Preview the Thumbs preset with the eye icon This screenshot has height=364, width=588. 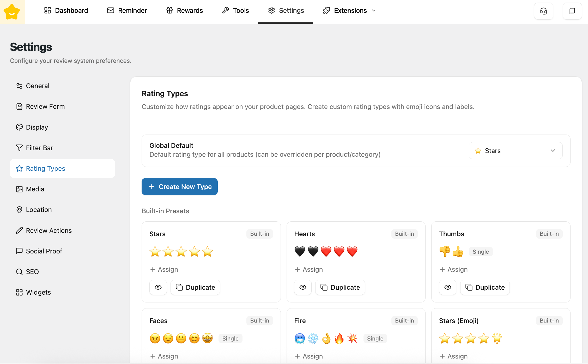tap(448, 287)
